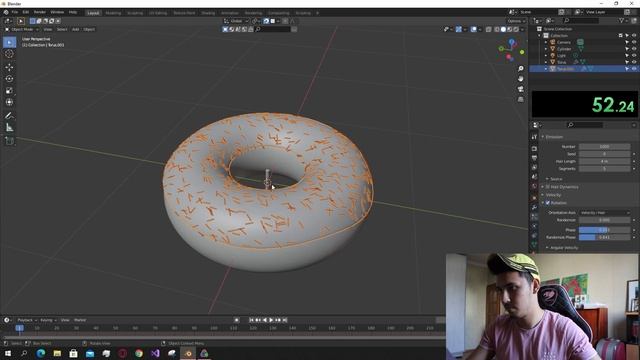The image size is (640, 360).
Task: Choose the Scale tool
Action: click(x=9, y=91)
